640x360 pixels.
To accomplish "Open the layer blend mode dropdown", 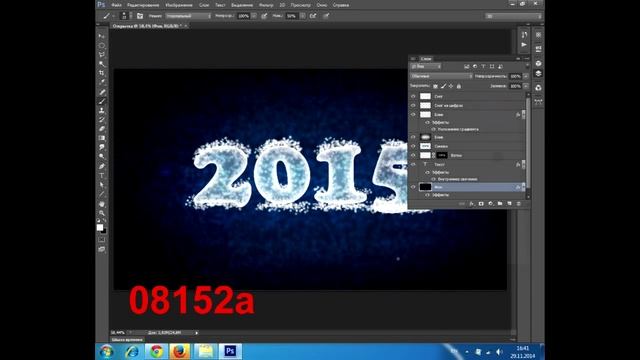I will (441, 76).
